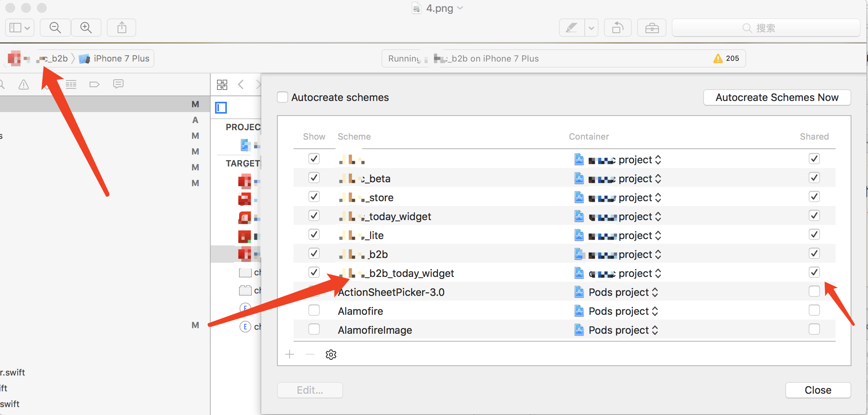Click the markup pen icon
The image size is (868, 415).
pos(572,28)
